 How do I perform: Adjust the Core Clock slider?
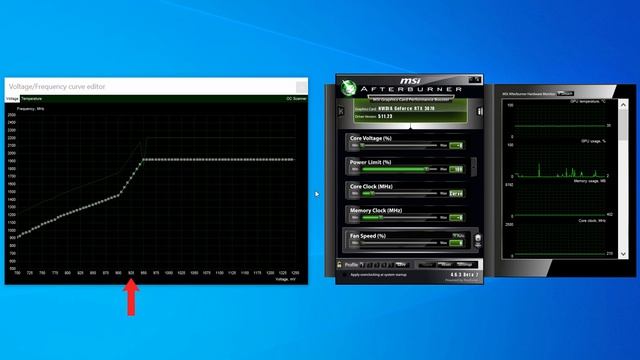click(x=400, y=193)
